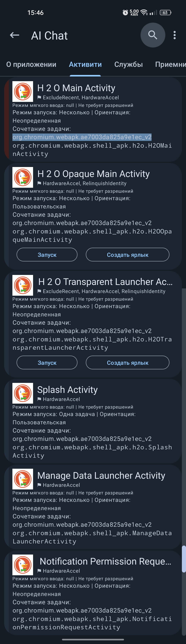186x644 pixels.
Task: Switch to the О приложении tab
Action: 31,64
